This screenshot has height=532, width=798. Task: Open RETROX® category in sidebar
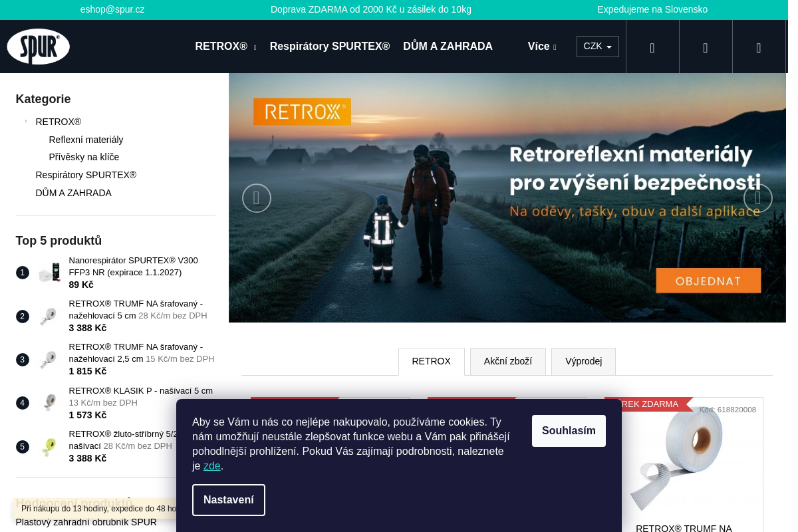tap(59, 122)
